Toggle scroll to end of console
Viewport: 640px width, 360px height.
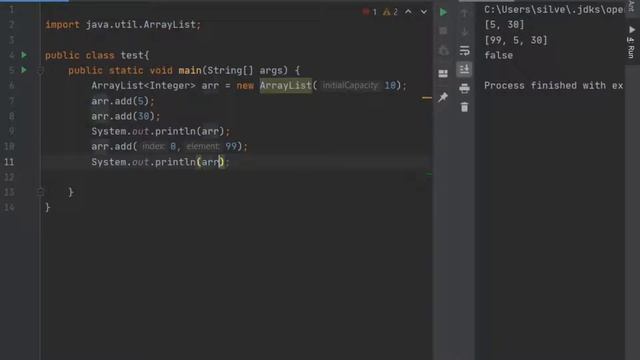pyautogui.click(x=464, y=69)
